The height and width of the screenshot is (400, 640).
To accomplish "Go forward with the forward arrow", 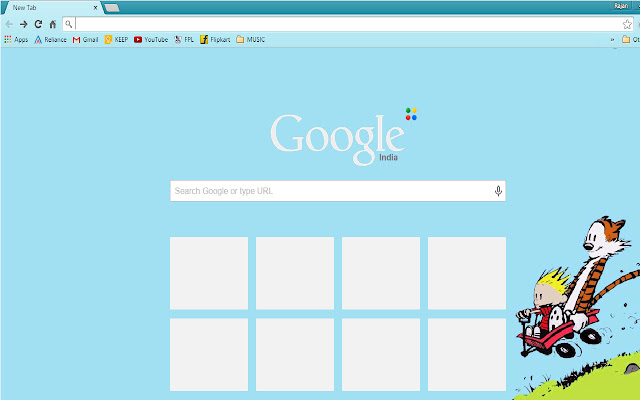I will click(24, 24).
